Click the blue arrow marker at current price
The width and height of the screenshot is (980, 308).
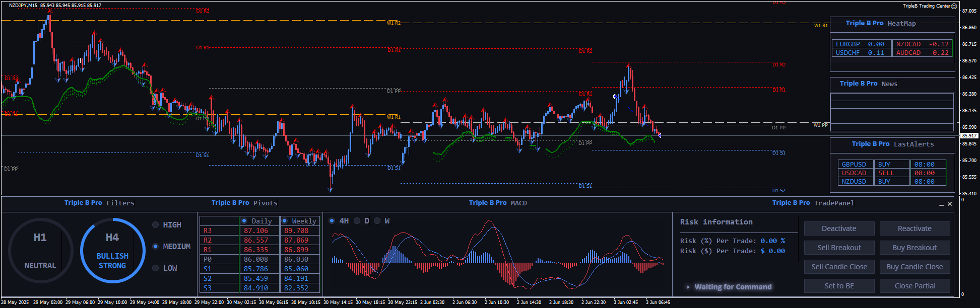[x=659, y=135]
